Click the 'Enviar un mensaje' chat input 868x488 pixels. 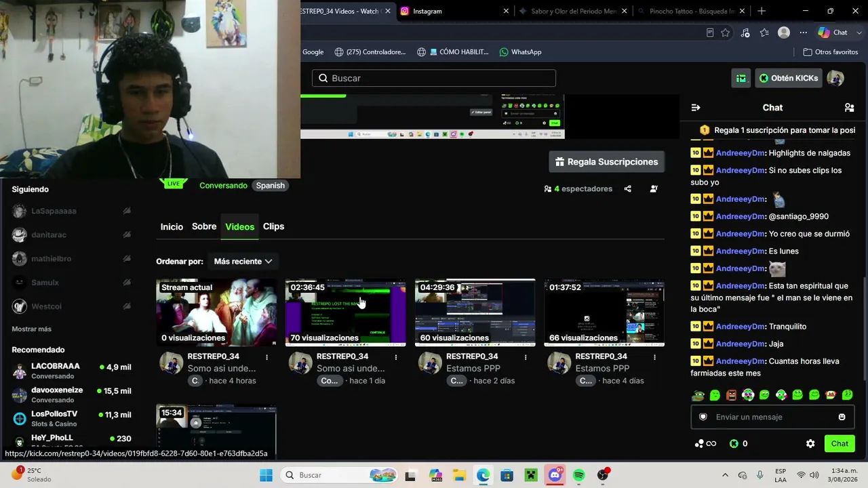(x=772, y=417)
